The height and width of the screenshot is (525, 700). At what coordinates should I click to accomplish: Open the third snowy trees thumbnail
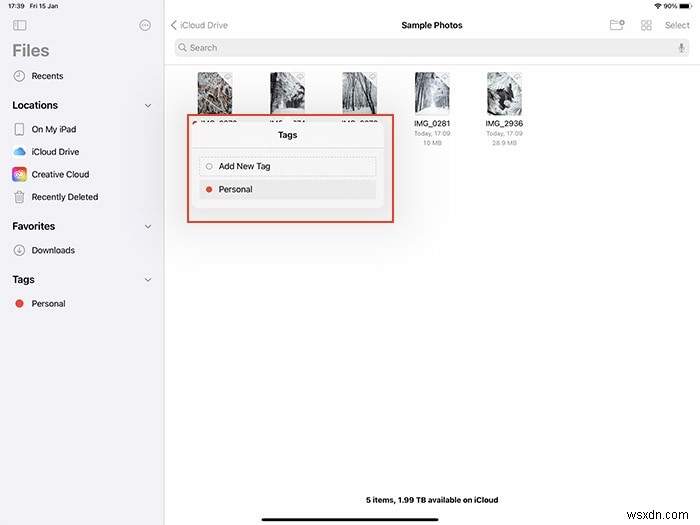pos(360,93)
